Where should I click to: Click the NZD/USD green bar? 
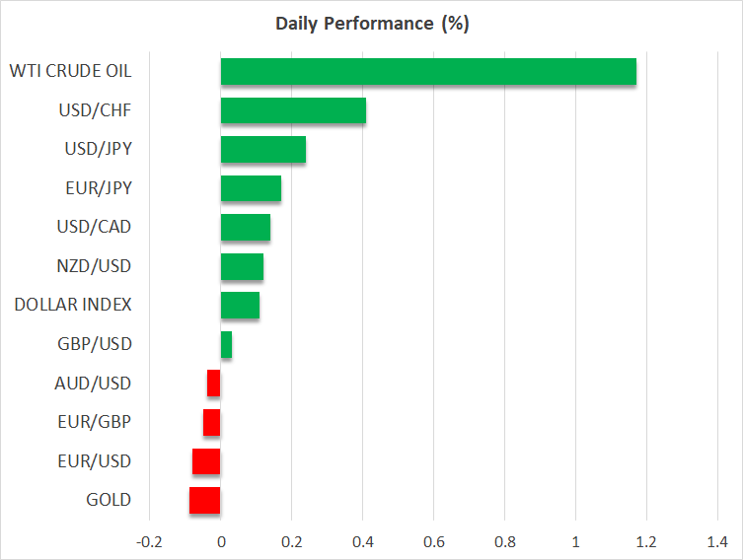pyautogui.click(x=242, y=266)
